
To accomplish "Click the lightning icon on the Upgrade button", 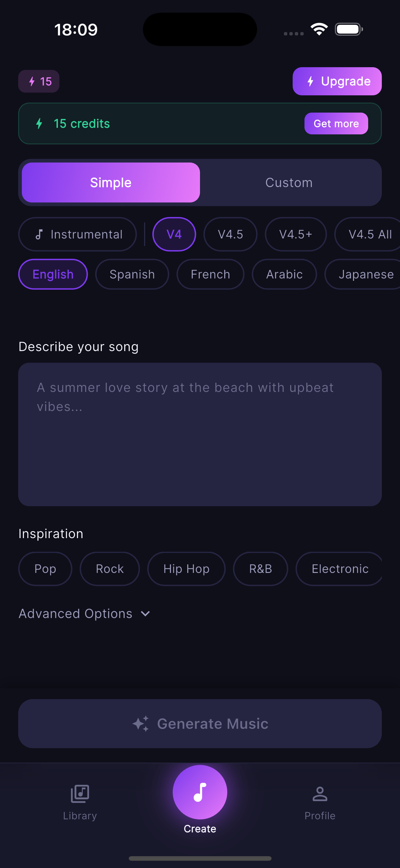I will point(310,81).
